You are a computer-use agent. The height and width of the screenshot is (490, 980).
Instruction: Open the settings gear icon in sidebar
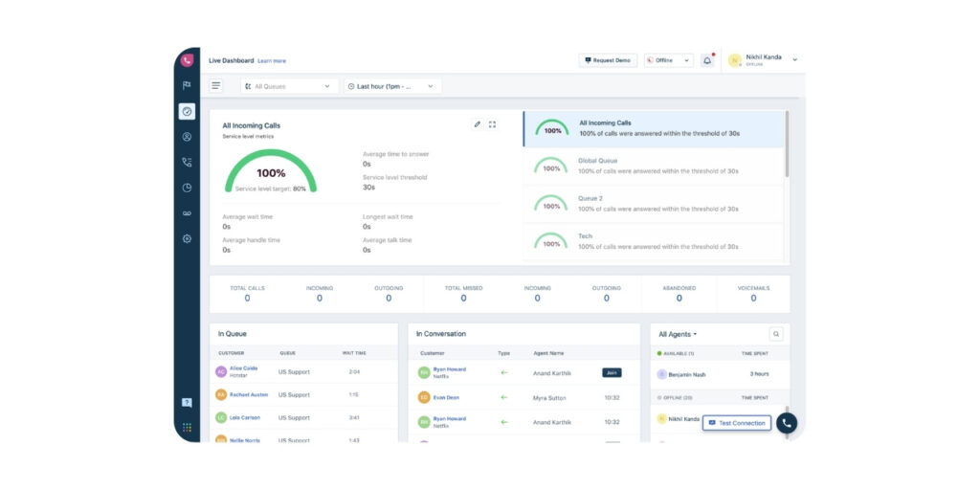187,238
